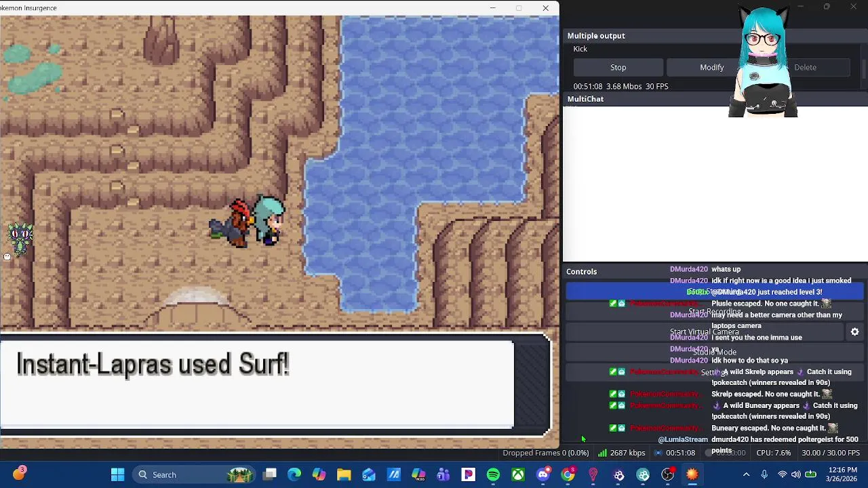Screen dimensions: 868x488
Task: Switch to OBS Studio taskbar icon
Action: (668, 474)
